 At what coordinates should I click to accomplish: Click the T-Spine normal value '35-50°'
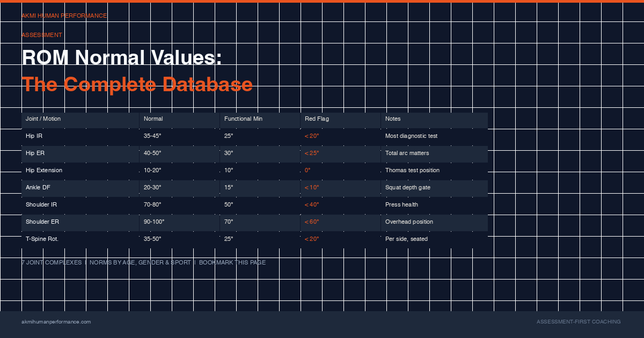(152, 239)
